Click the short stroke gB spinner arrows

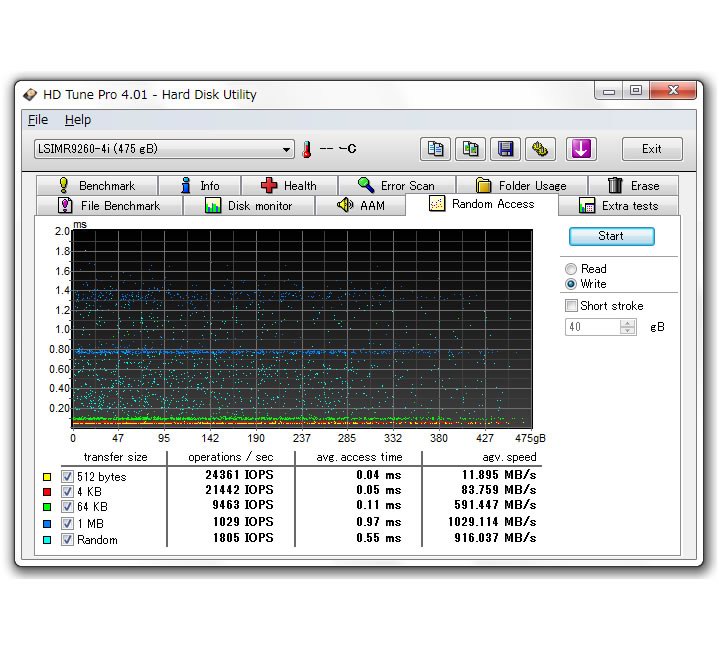pos(627,327)
